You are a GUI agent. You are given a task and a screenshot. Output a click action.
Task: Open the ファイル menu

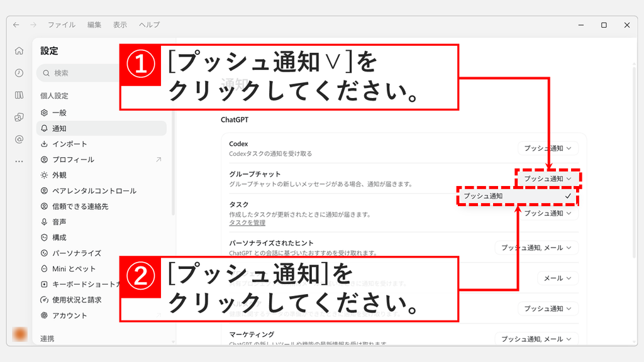point(62,25)
